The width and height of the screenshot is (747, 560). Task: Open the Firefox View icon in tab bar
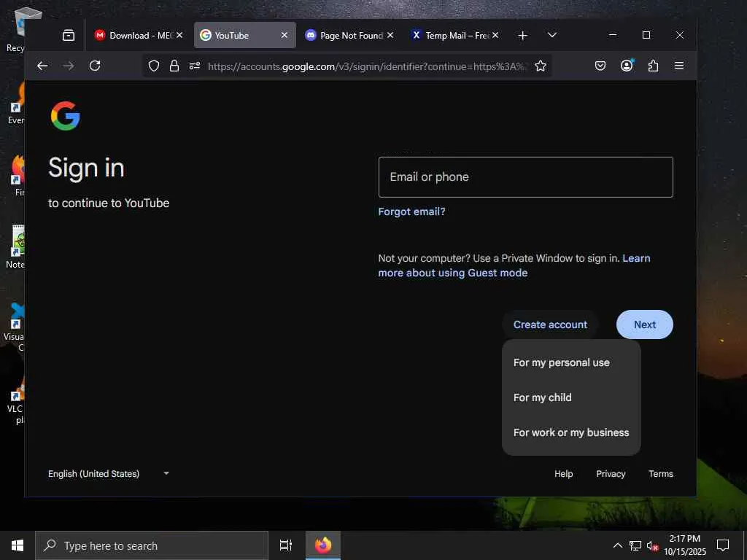(x=69, y=35)
